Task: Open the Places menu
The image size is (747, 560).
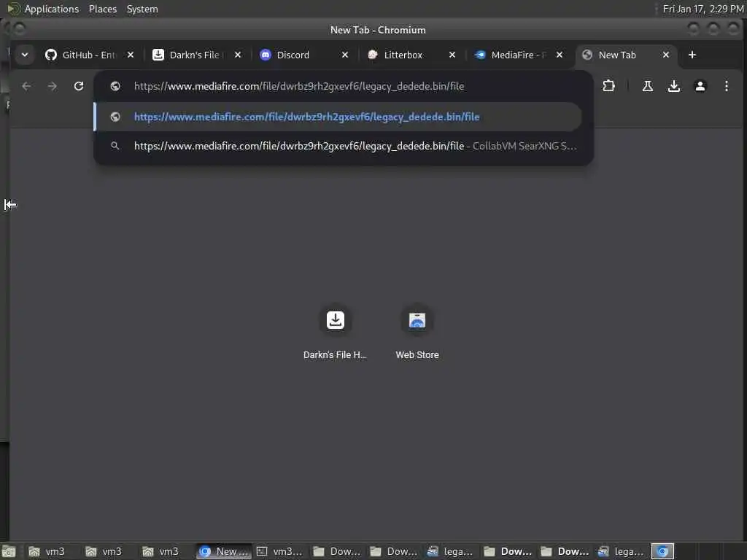Action: point(102,9)
